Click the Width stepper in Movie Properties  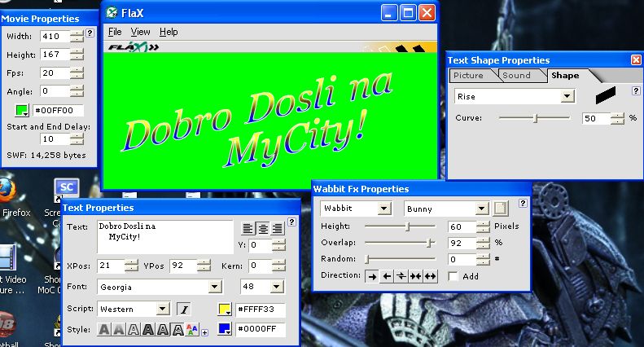click(x=77, y=36)
